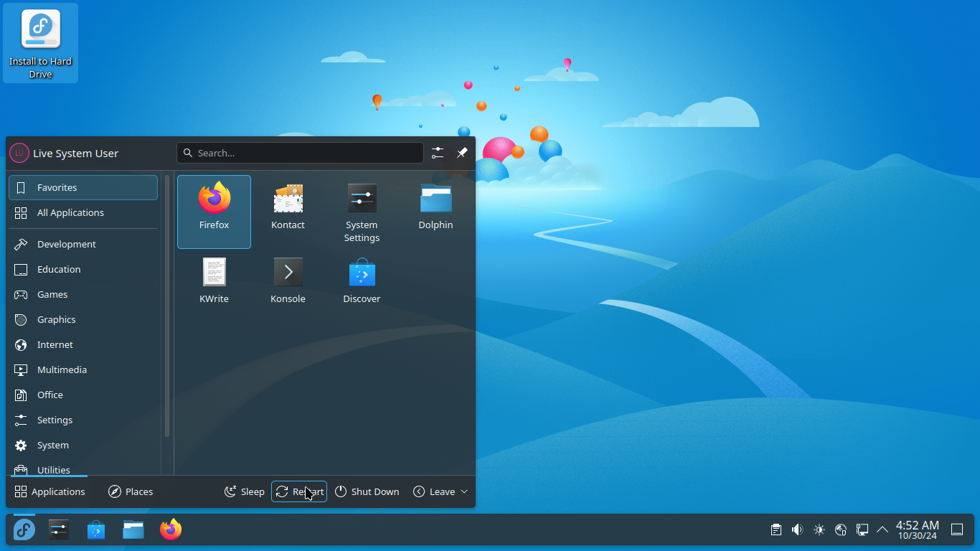This screenshot has height=551, width=980.
Task: Launch Dolphin from the Favorites grid
Action: [435, 212]
